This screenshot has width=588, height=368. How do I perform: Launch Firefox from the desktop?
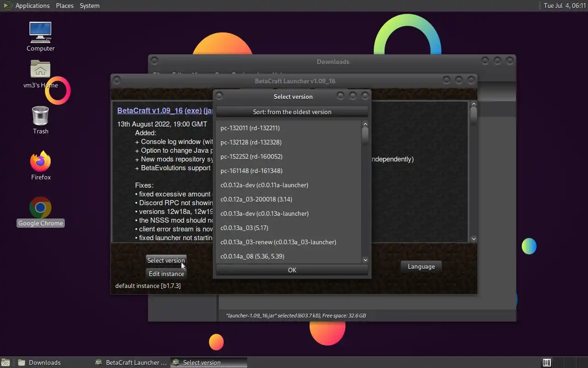click(40, 165)
